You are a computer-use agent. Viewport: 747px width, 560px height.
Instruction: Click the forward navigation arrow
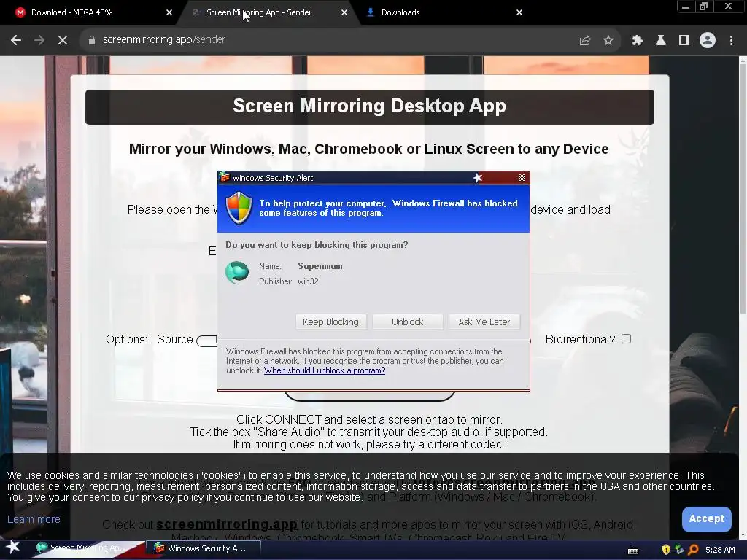pyautogui.click(x=39, y=40)
